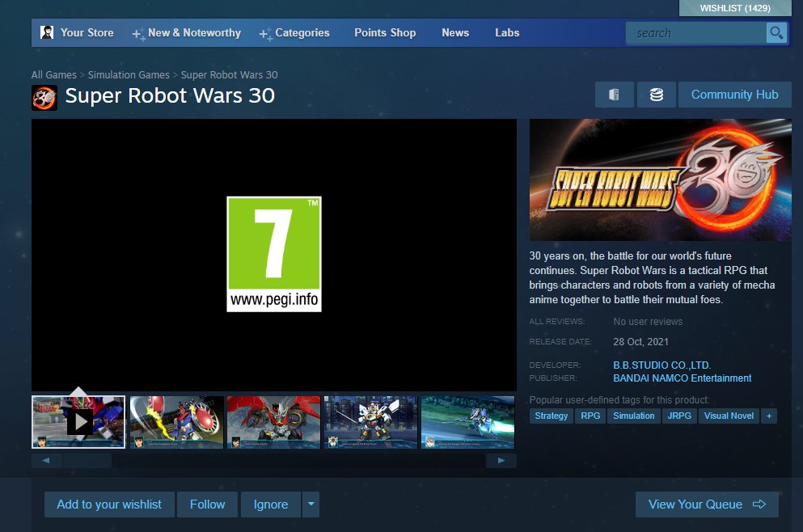Image resolution: width=803 pixels, height=532 pixels.
Task: Select the RPG tag
Action: [x=590, y=416]
